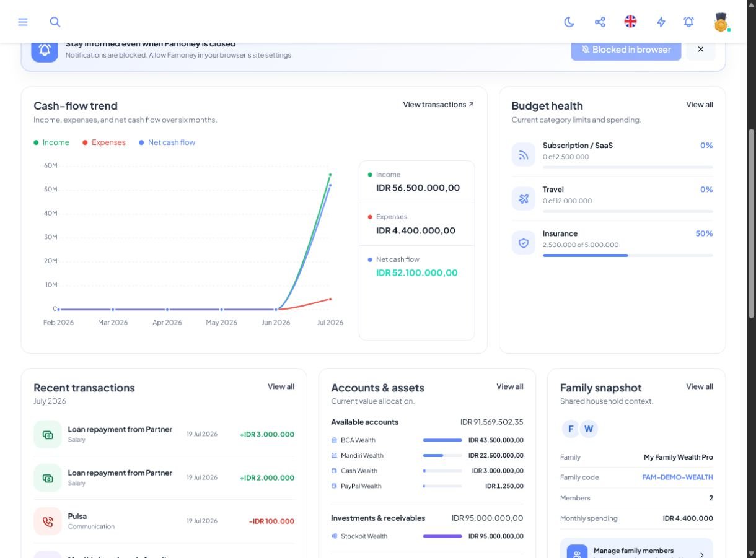Image resolution: width=756 pixels, height=558 pixels.
Task: Toggle the Expenses legend series
Action: pos(104,142)
